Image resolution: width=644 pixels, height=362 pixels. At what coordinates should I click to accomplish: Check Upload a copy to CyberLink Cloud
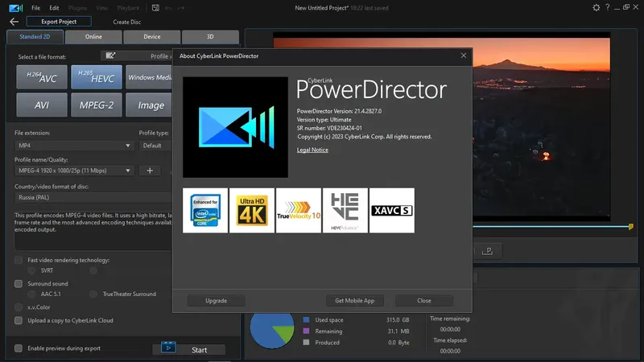coord(19,320)
